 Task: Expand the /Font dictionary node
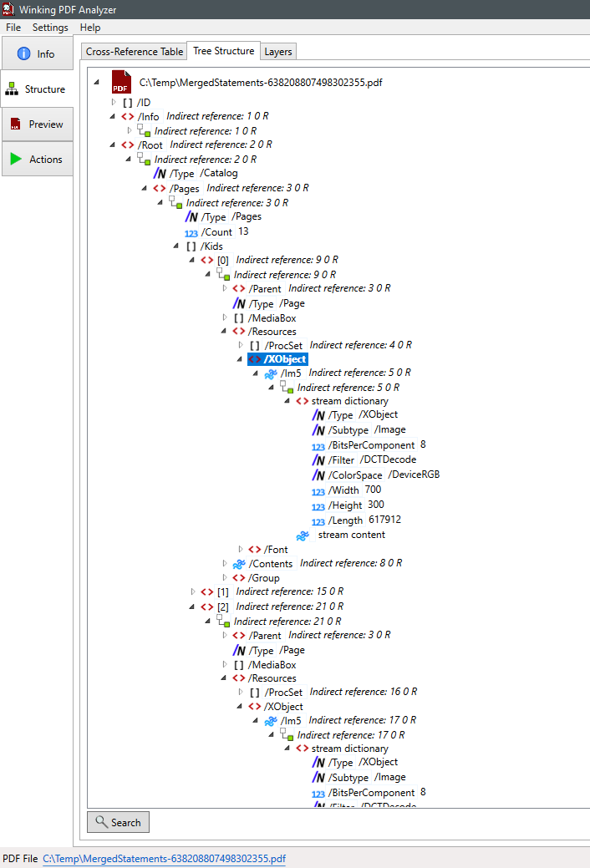(242, 549)
